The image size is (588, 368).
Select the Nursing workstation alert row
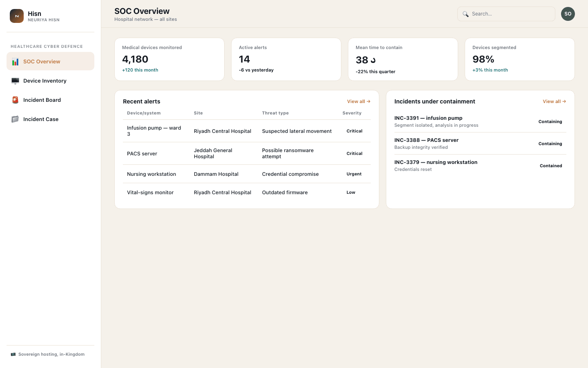tap(247, 174)
